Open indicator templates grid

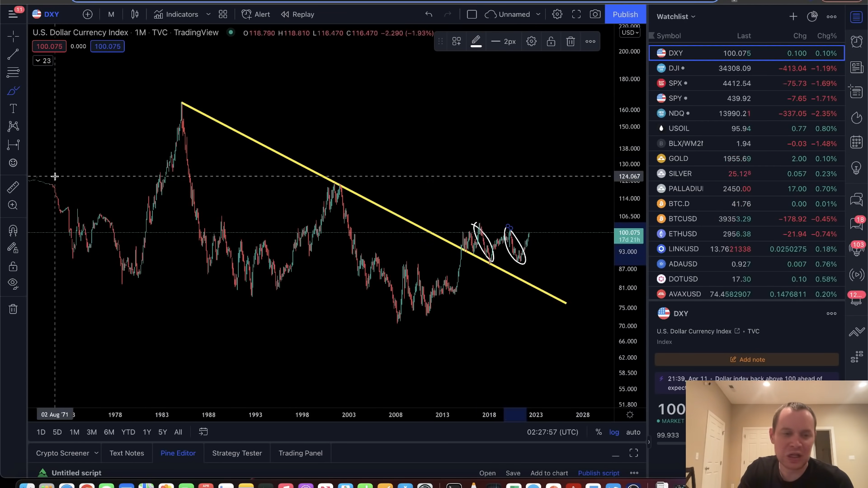tap(223, 14)
